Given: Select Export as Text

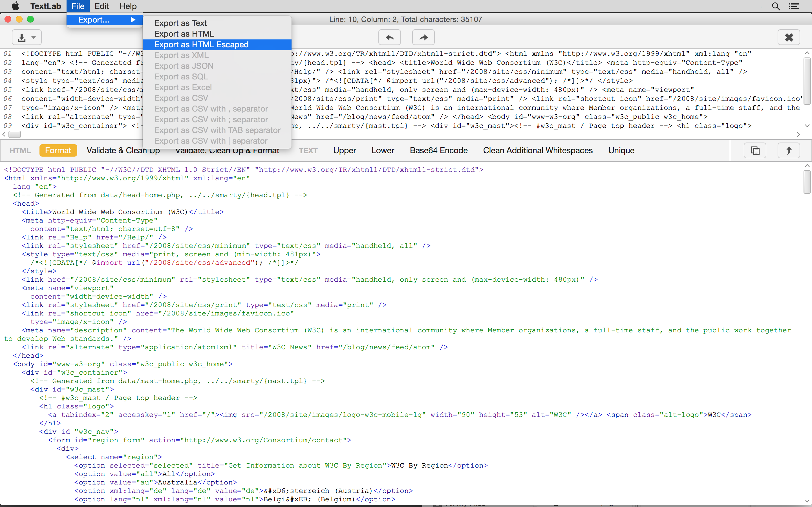Looking at the screenshot, I should pyautogui.click(x=180, y=23).
